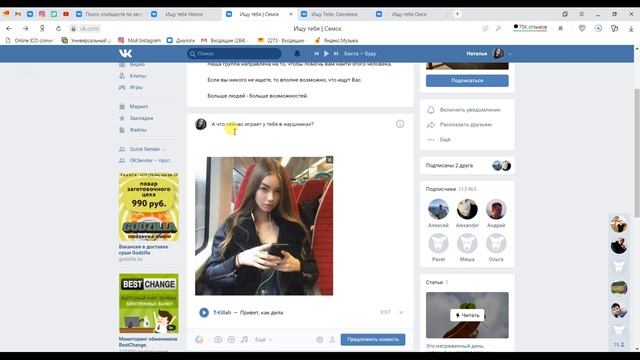The image size is (640, 360).
Task: Click the VK search field
Action: (x=234, y=53)
